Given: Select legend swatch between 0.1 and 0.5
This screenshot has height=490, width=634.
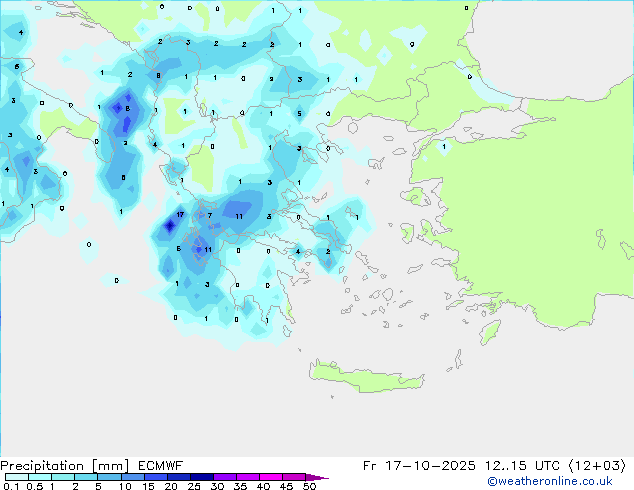Looking at the screenshot, I should pyautogui.click(x=17, y=477).
